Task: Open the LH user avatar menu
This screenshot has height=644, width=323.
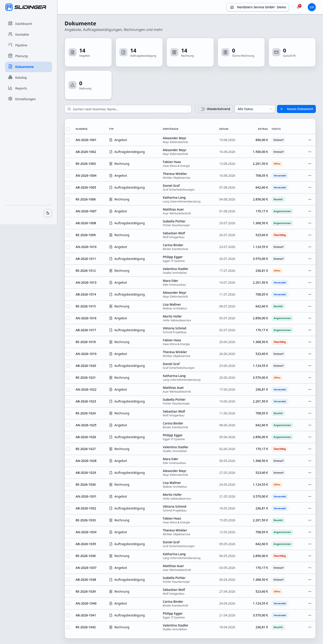Action: tap(312, 7)
